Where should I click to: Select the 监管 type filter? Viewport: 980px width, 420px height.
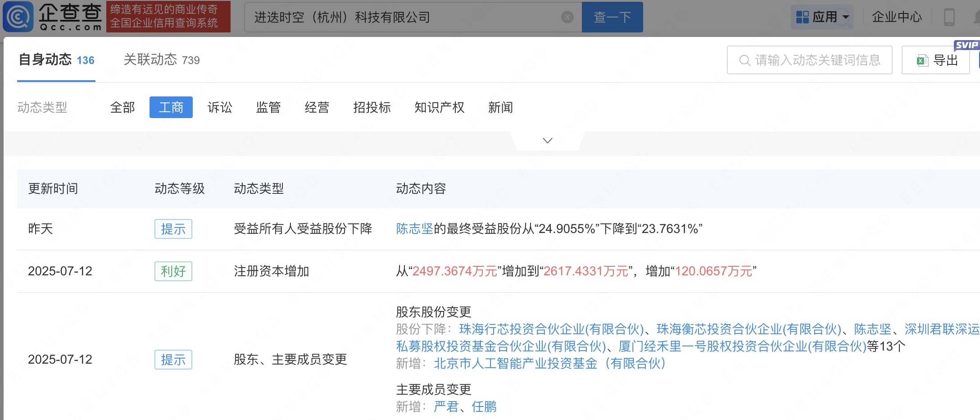tap(268, 107)
